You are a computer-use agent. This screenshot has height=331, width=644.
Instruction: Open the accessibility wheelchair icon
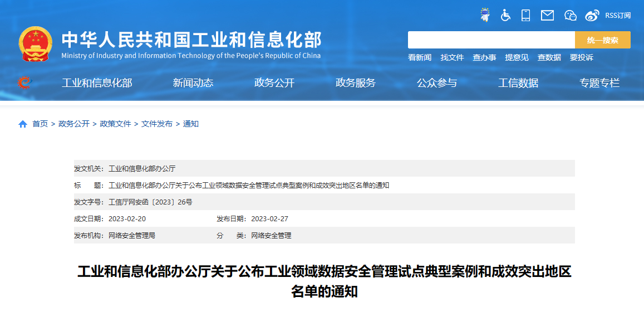click(505, 15)
